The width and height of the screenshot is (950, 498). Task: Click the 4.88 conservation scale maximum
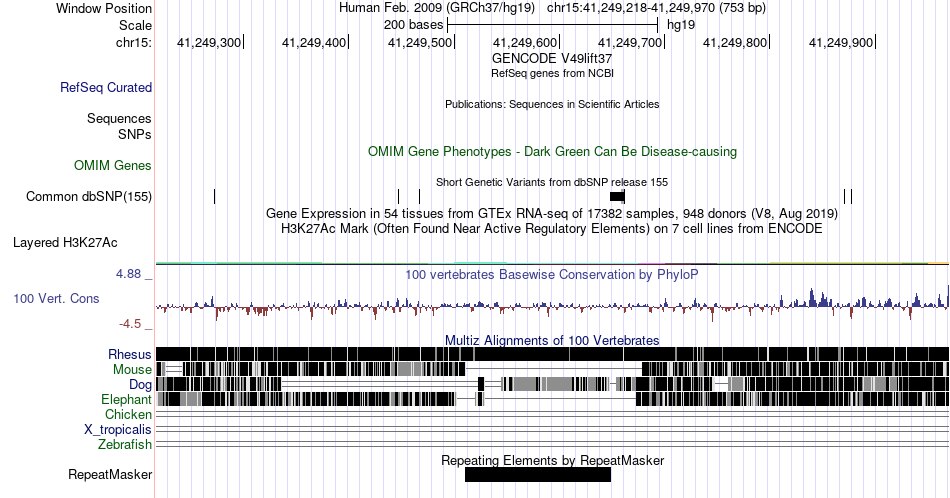click(x=128, y=274)
